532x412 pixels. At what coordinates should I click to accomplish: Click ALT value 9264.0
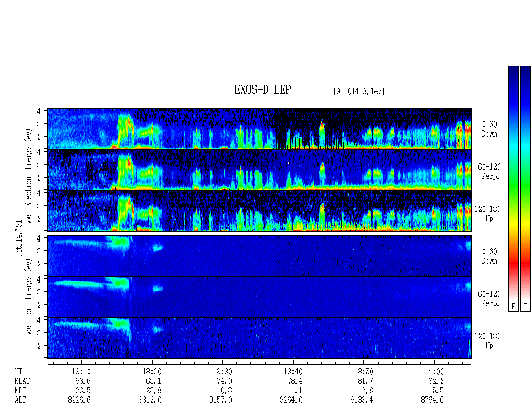tap(291, 400)
